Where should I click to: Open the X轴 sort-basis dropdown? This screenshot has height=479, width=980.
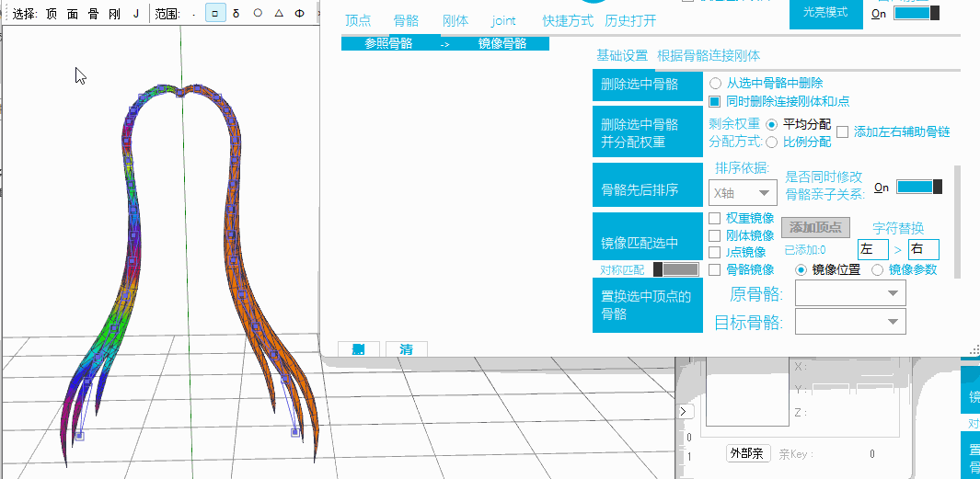[744, 193]
